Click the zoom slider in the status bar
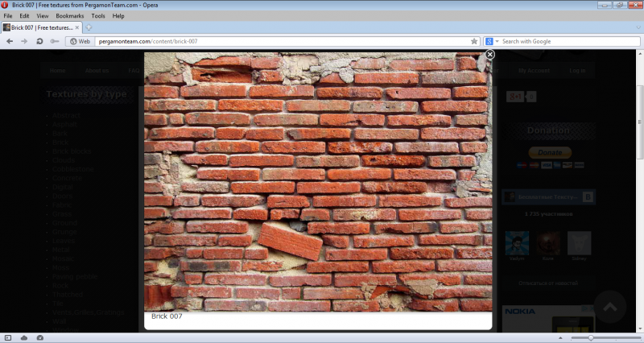 click(605, 337)
